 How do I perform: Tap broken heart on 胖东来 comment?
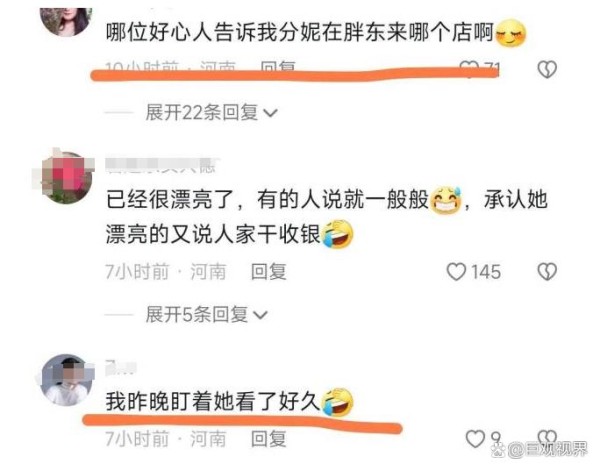coord(547,70)
